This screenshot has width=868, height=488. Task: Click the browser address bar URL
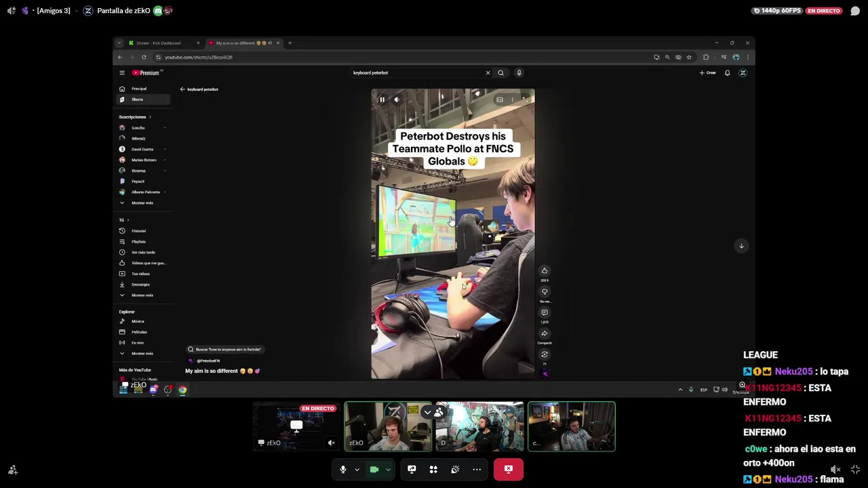tap(198, 57)
